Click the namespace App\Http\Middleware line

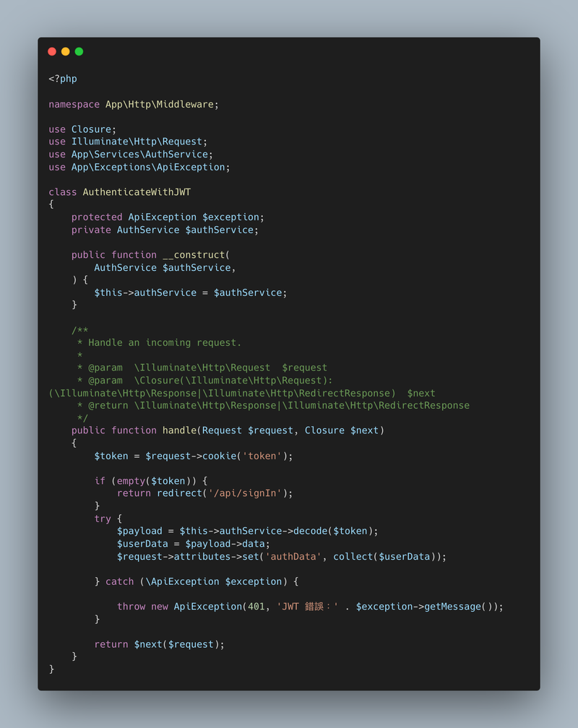(134, 105)
